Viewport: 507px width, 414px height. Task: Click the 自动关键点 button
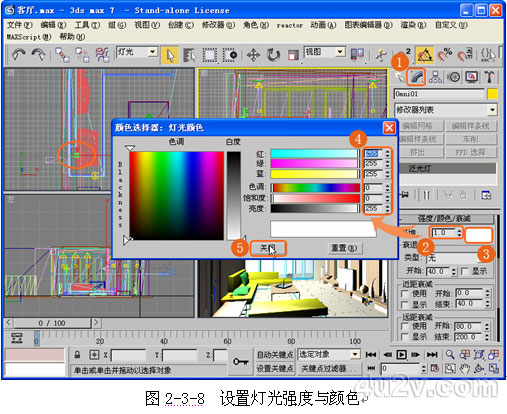coord(275,355)
